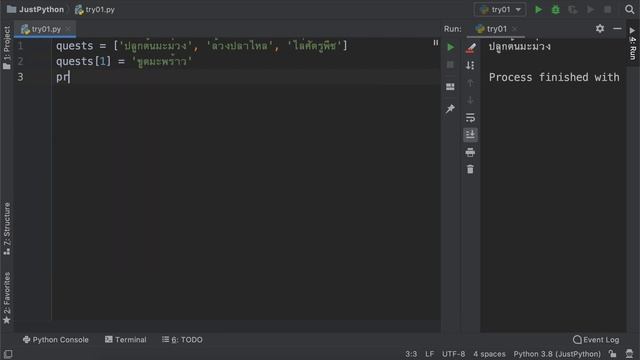Open the 6: TODO tool window
Viewport: 640px width, 360px height.
[x=182, y=340]
